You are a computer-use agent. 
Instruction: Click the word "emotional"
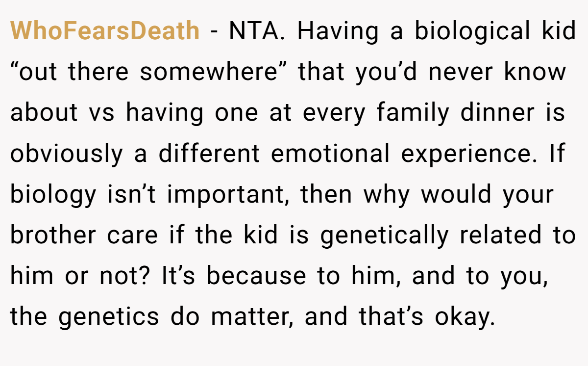pos(331,154)
